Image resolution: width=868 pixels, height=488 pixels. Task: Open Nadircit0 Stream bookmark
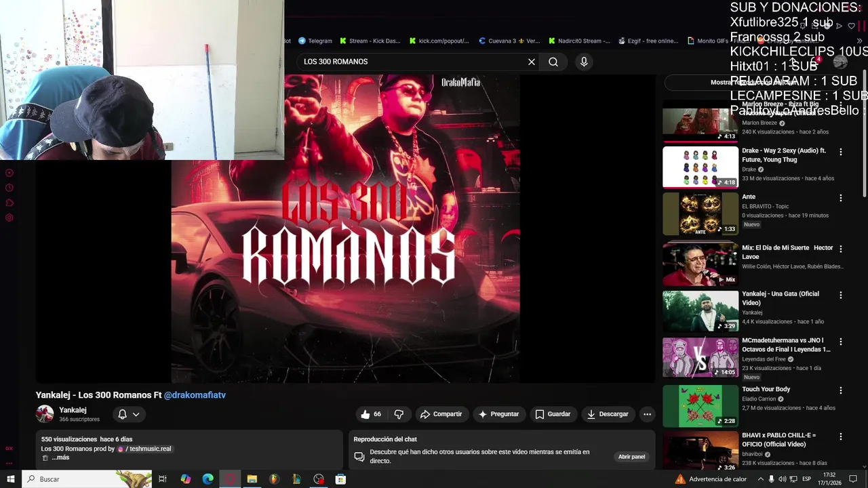pyautogui.click(x=580, y=41)
